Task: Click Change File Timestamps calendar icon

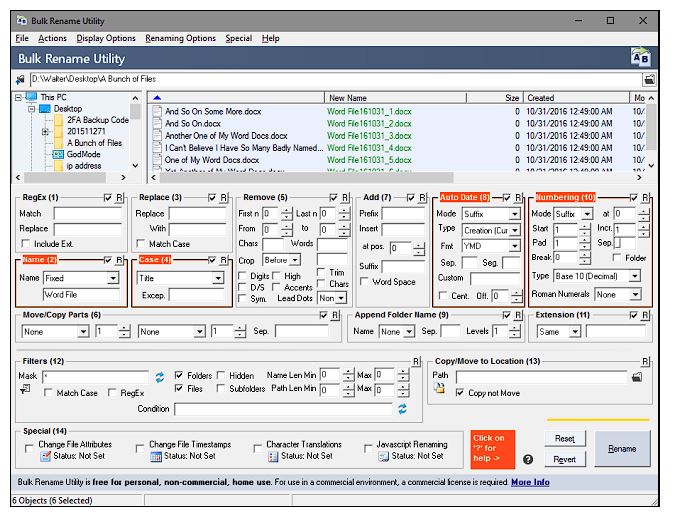Action: coord(156,456)
